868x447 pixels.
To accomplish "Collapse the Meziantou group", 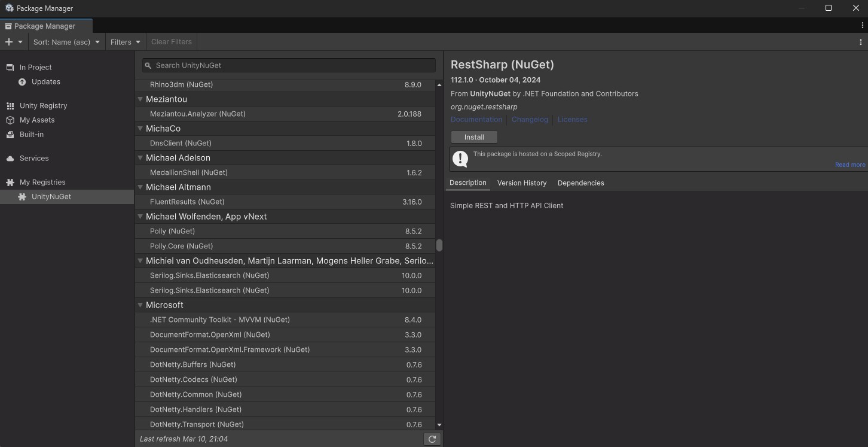I will click(x=140, y=99).
